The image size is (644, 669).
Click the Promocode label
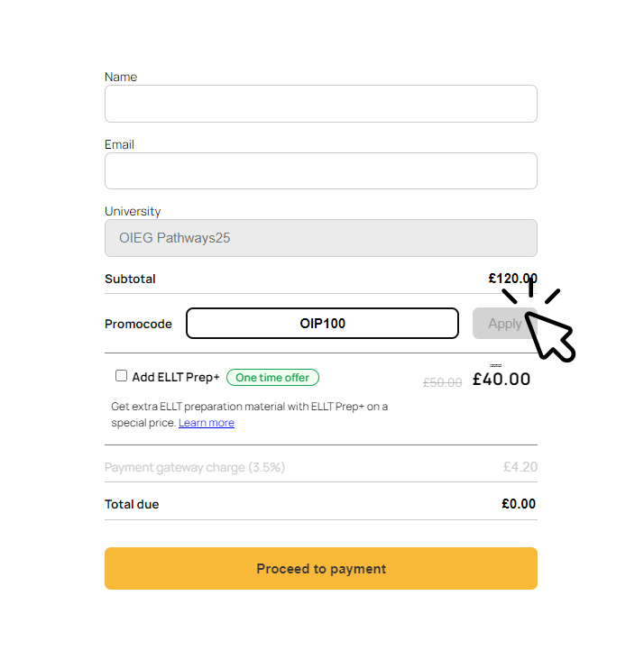(138, 324)
